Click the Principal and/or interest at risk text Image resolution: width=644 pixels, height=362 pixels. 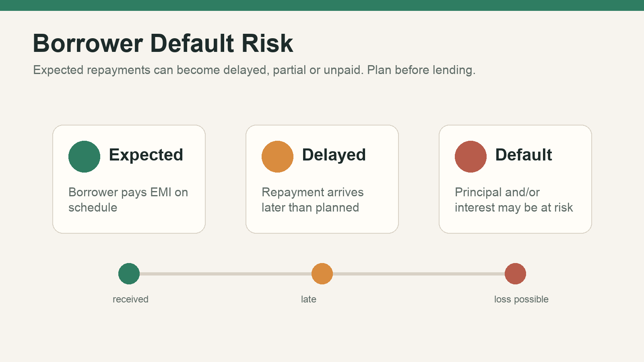pos(514,200)
